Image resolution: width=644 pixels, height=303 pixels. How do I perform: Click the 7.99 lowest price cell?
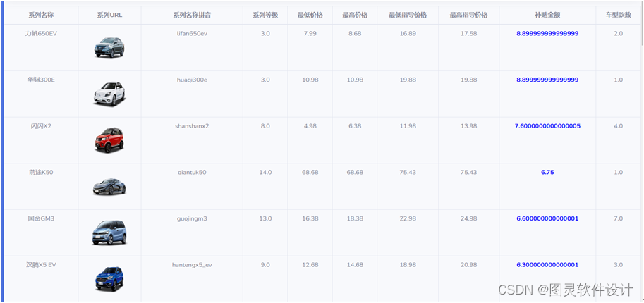click(x=310, y=34)
